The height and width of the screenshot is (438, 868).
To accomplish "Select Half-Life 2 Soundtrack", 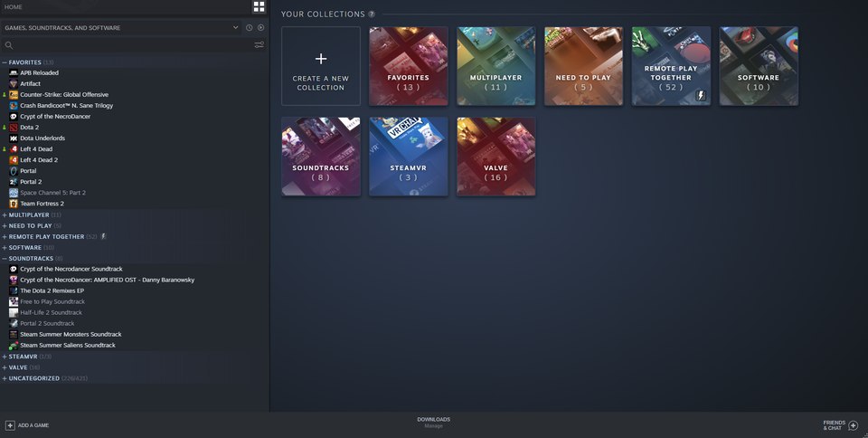I will [x=51, y=312].
